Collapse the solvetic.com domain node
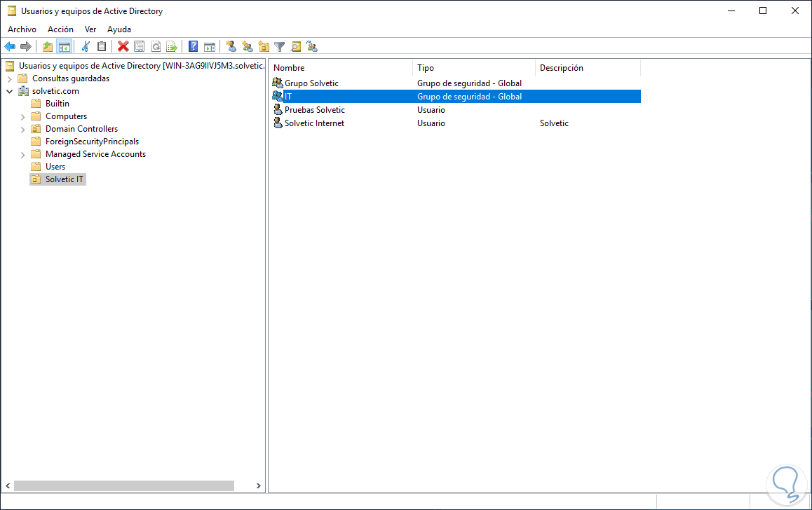 (9, 91)
